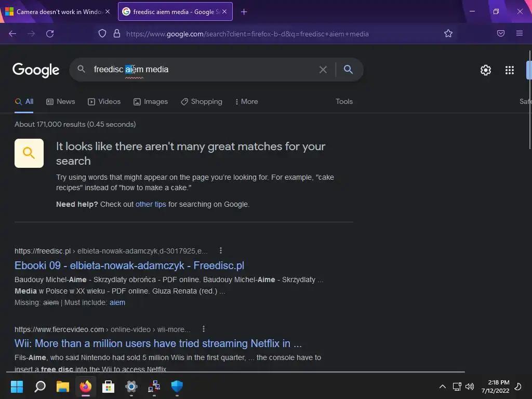
Task: Click the Google logo
Action: pyautogui.click(x=36, y=70)
